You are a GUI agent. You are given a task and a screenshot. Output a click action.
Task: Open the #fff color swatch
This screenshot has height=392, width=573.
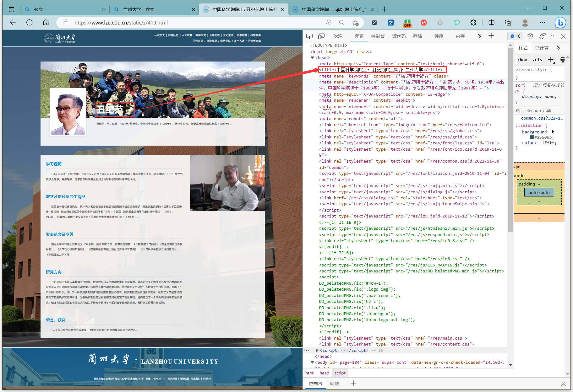(x=542, y=143)
